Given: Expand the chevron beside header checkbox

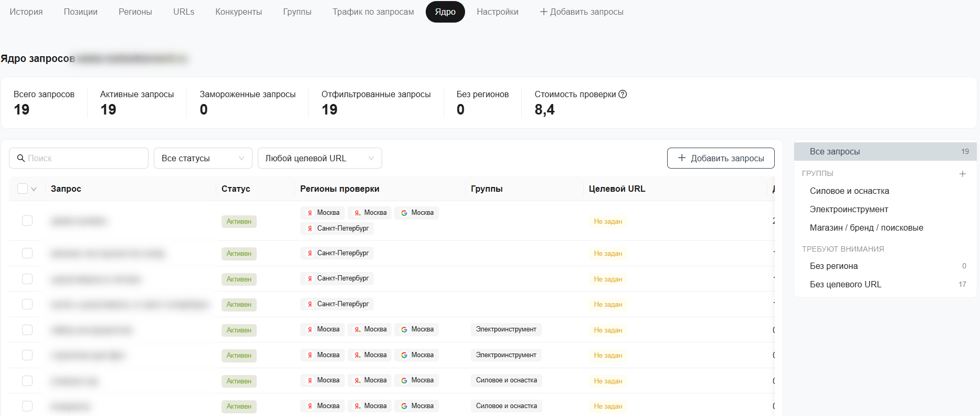Looking at the screenshot, I should [34, 189].
